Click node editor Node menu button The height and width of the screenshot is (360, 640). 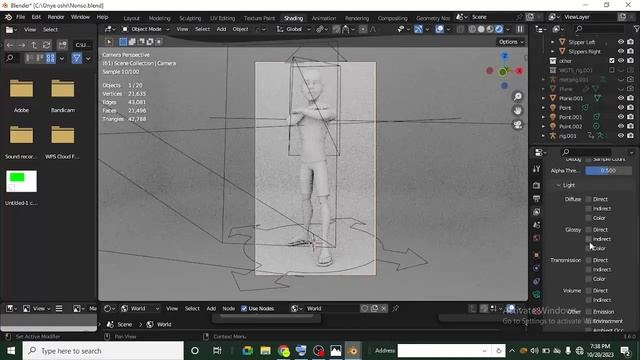click(x=229, y=309)
